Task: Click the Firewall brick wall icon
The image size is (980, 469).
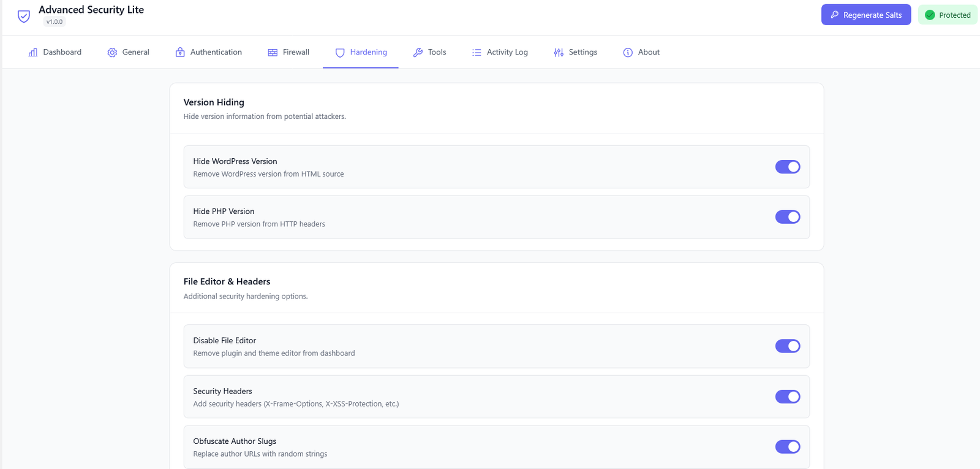Action: click(273, 53)
